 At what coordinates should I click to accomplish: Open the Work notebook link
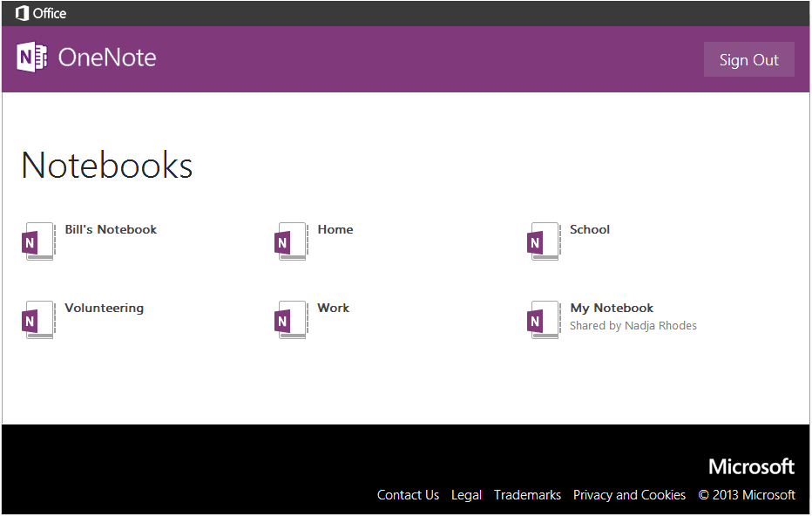coord(333,308)
